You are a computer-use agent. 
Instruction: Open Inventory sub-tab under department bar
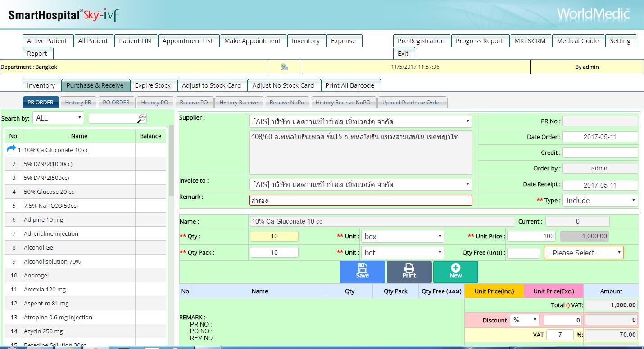point(41,85)
